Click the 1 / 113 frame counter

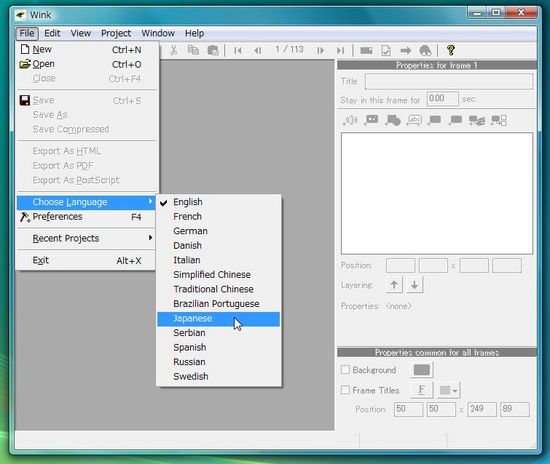coord(289,50)
